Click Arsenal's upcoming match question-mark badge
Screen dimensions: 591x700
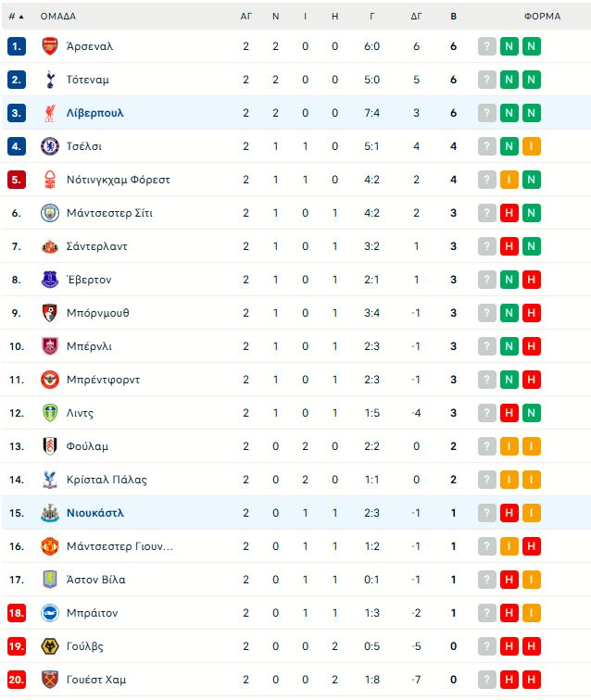[487, 46]
